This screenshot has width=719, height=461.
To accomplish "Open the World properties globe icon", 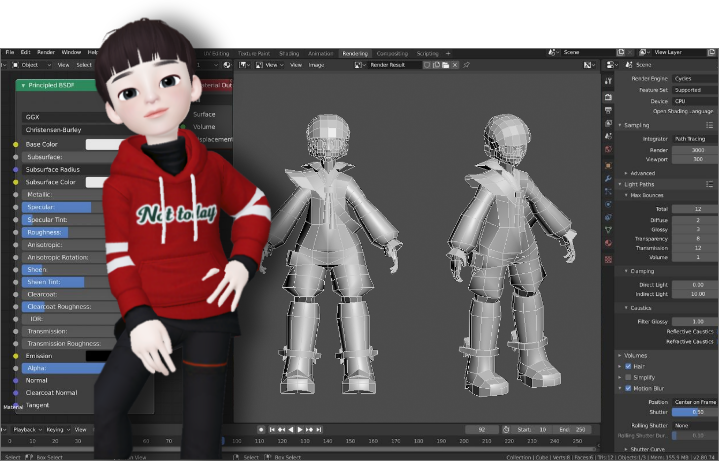I will 608,149.
